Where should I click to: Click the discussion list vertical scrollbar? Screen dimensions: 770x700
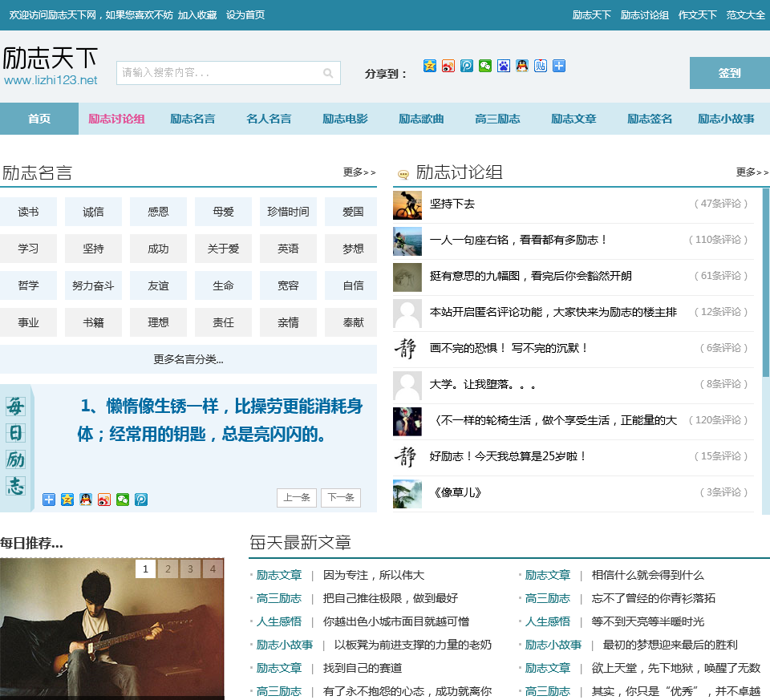tap(765, 281)
